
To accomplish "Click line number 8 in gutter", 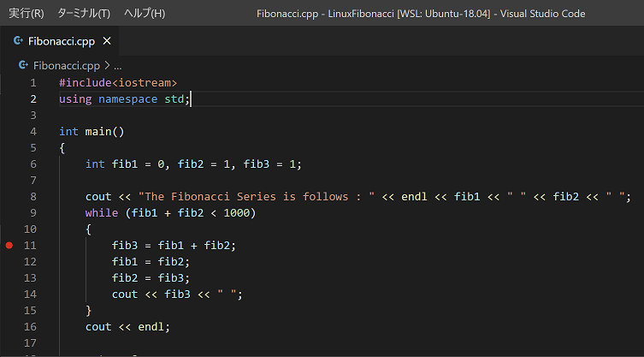I will [x=33, y=197].
